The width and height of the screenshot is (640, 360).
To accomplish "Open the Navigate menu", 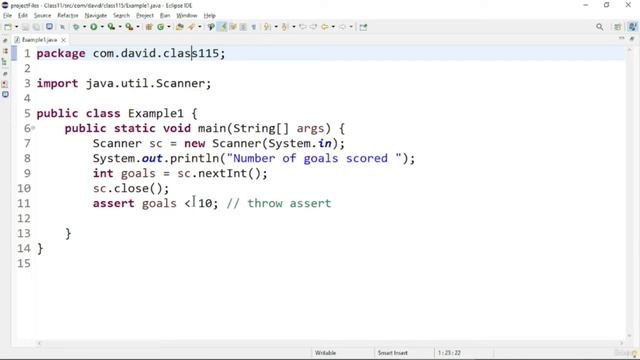I will [96, 16].
